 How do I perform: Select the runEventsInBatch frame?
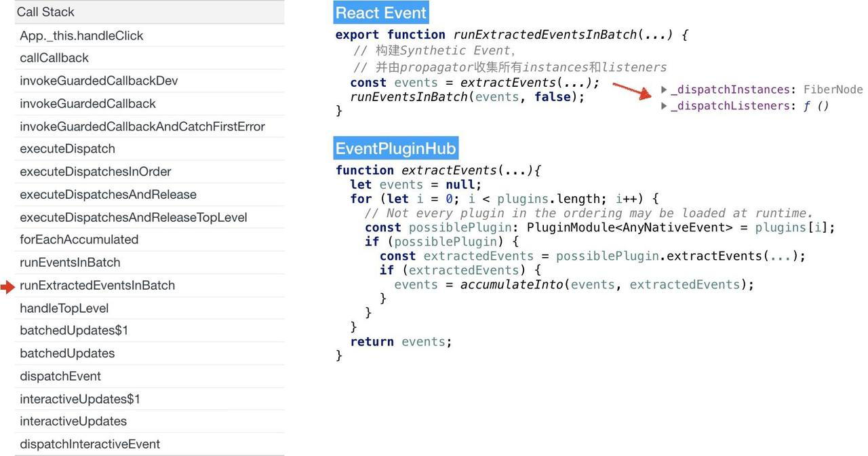coord(149,263)
